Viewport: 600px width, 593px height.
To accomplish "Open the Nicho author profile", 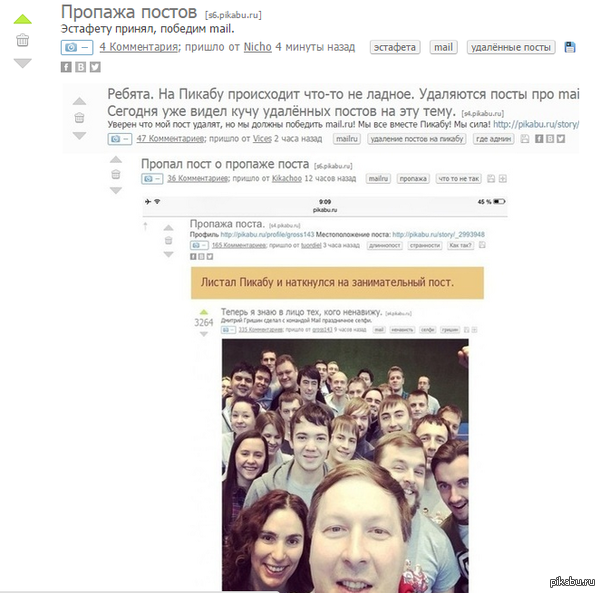I will pyautogui.click(x=258, y=47).
